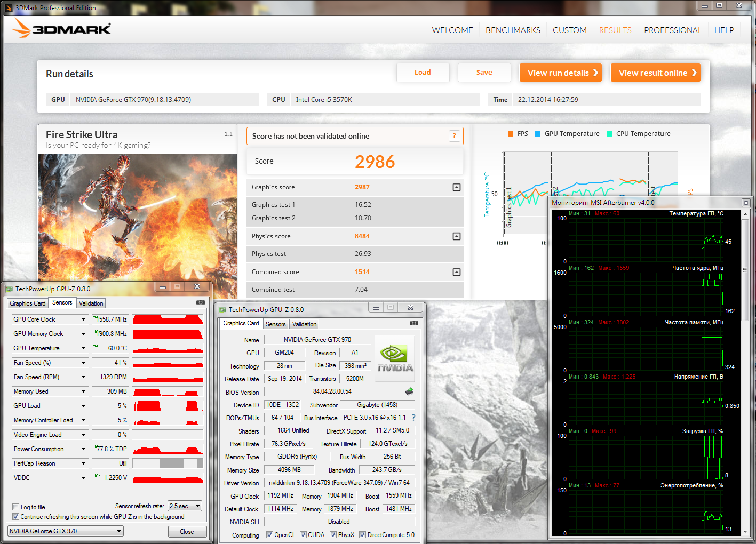Click the CPU Temperature teal legend swatch
The image size is (756, 544).
coord(609,134)
